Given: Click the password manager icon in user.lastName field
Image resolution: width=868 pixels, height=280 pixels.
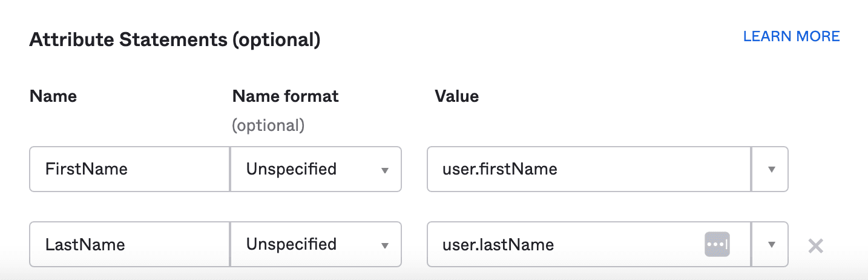Looking at the screenshot, I should 717,244.
